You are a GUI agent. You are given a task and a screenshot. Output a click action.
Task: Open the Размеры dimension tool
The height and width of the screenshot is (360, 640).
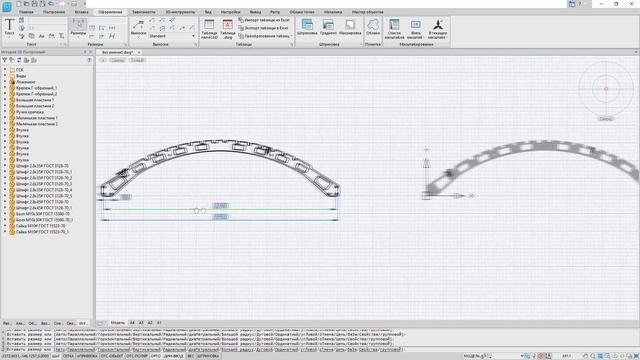click(x=78, y=27)
